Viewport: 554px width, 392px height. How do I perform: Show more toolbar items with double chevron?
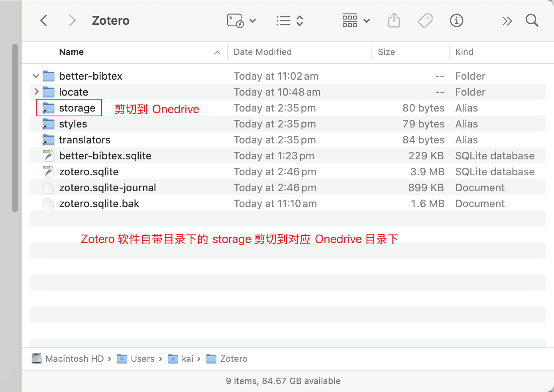pos(507,21)
